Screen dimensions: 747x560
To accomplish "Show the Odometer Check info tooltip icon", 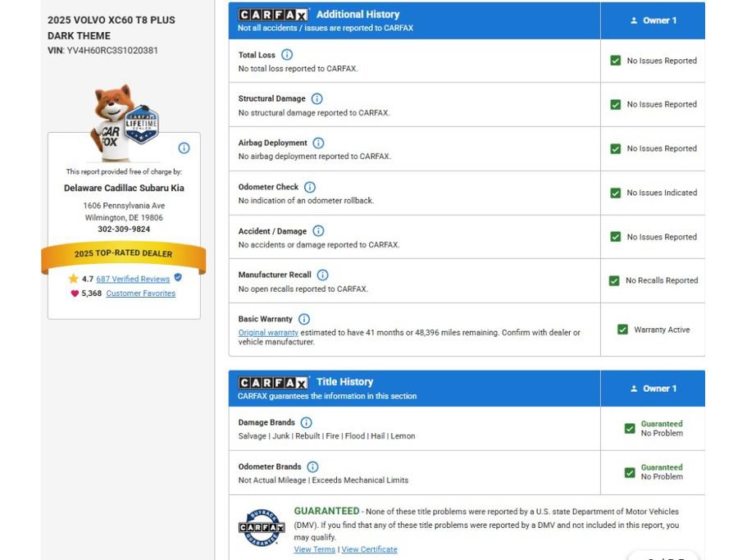I will coord(310,187).
